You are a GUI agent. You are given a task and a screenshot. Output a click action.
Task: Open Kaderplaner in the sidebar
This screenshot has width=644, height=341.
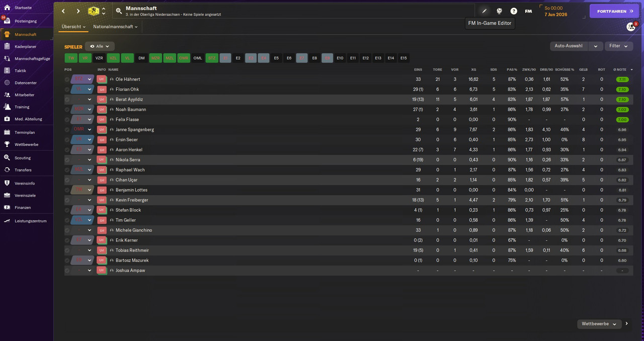coord(25,46)
